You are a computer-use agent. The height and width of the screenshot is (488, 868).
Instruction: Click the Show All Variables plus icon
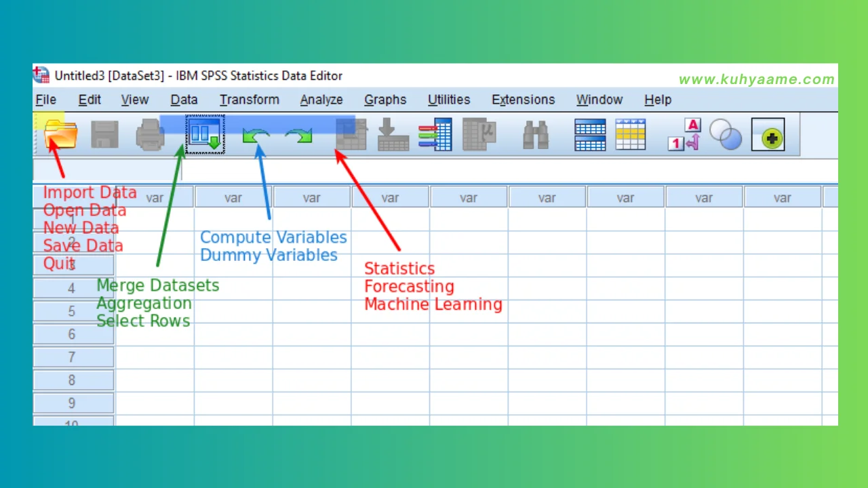point(768,135)
